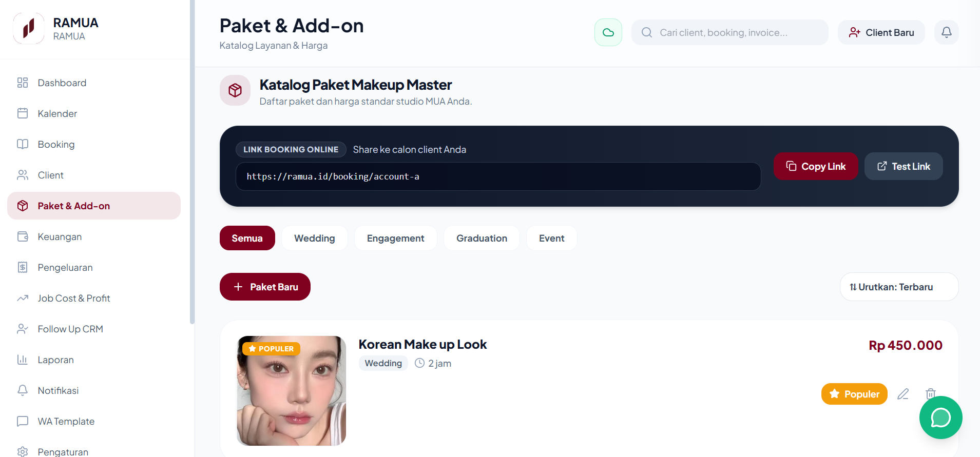Copy the booking link
This screenshot has height=457, width=980.
816,166
